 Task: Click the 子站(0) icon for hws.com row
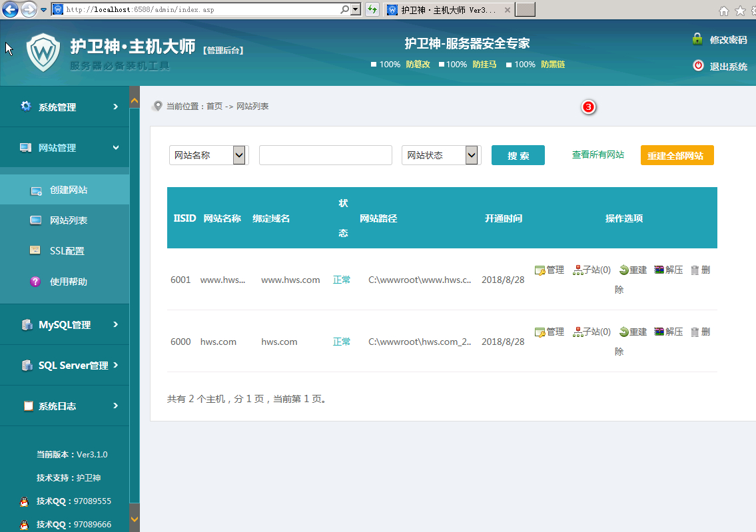[578, 332]
